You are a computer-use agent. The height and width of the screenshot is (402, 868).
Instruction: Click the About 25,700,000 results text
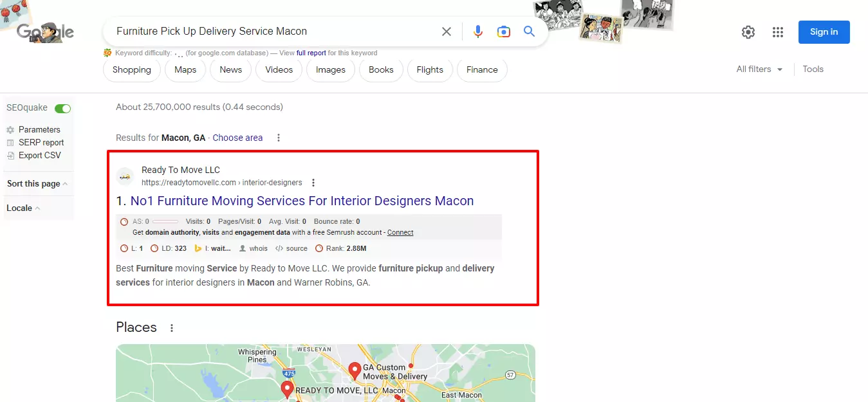click(199, 107)
